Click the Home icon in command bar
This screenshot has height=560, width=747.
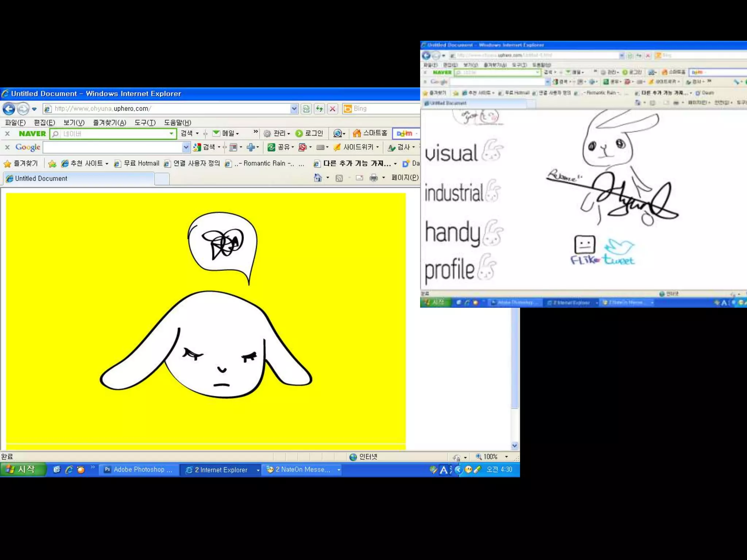pos(318,178)
